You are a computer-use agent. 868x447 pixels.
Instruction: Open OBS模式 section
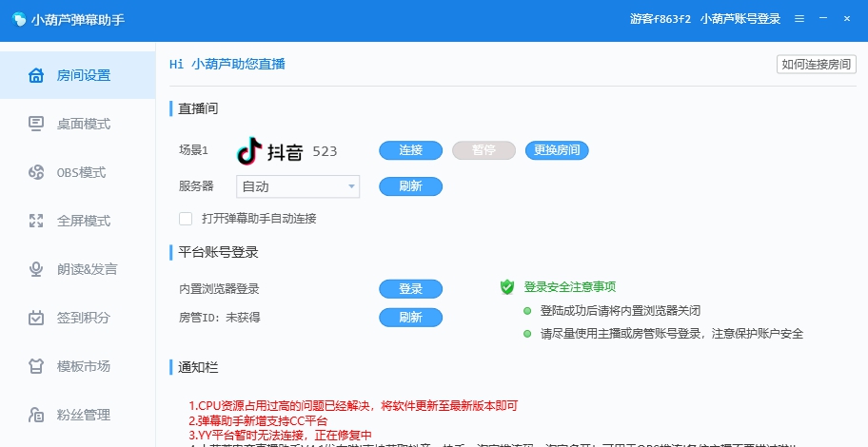(x=77, y=172)
